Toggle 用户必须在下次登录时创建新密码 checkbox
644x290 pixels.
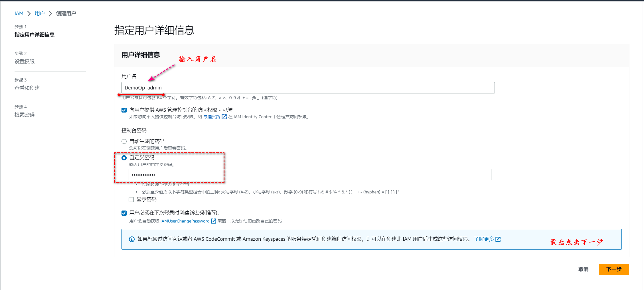pyautogui.click(x=124, y=213)
